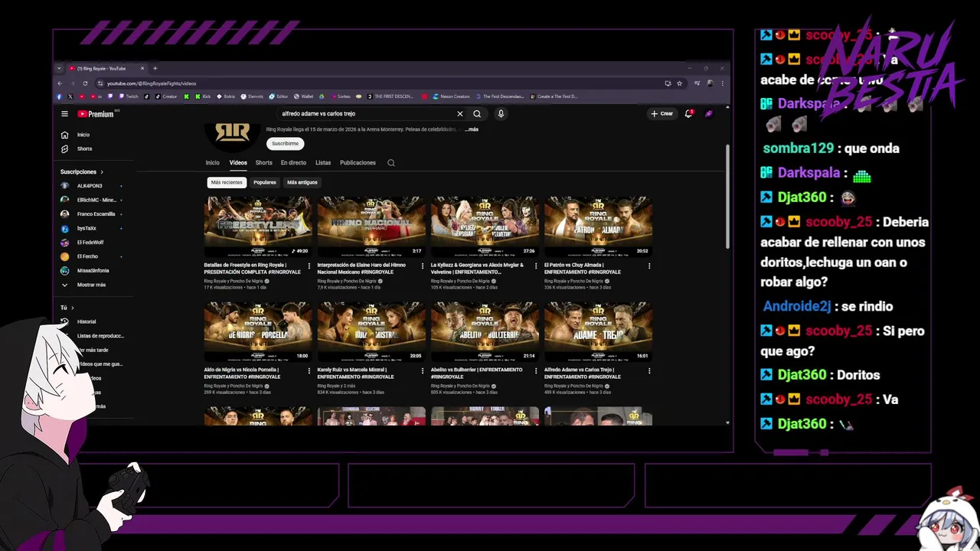Open options for Alfredo Adame vs Carlos Trejo
Screen dimensions: 980x551
pyautogui.click(x=649, y=370)
